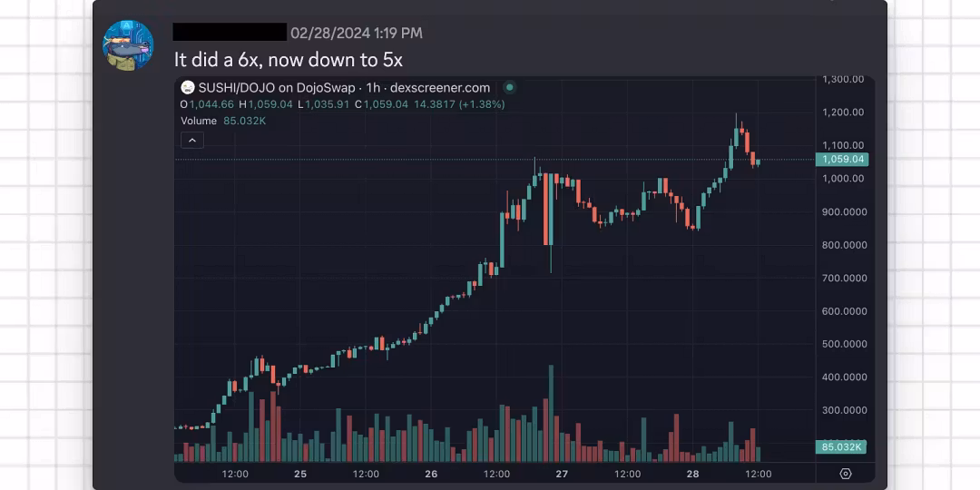
Task: Click the message timestamp 02/28/2024 1:19 PM
Action: pyautogui.click(x=356, y=34)
